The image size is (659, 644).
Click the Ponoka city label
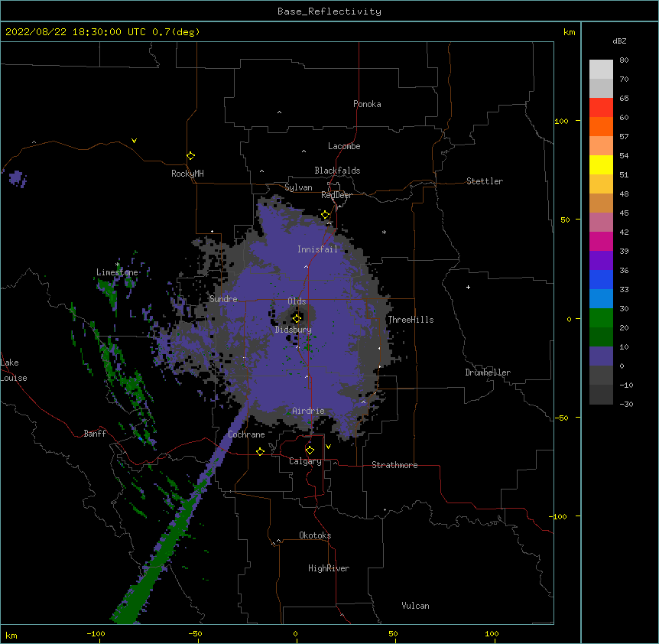pyautogui.click(x=367, y=104)
